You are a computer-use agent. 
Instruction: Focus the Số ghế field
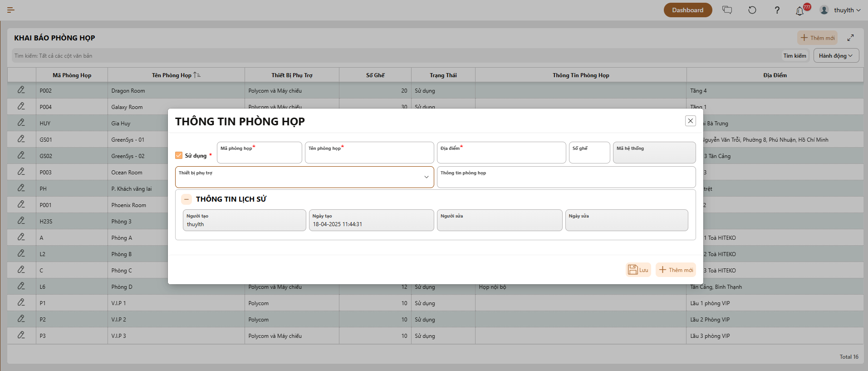tap(589, 153)
